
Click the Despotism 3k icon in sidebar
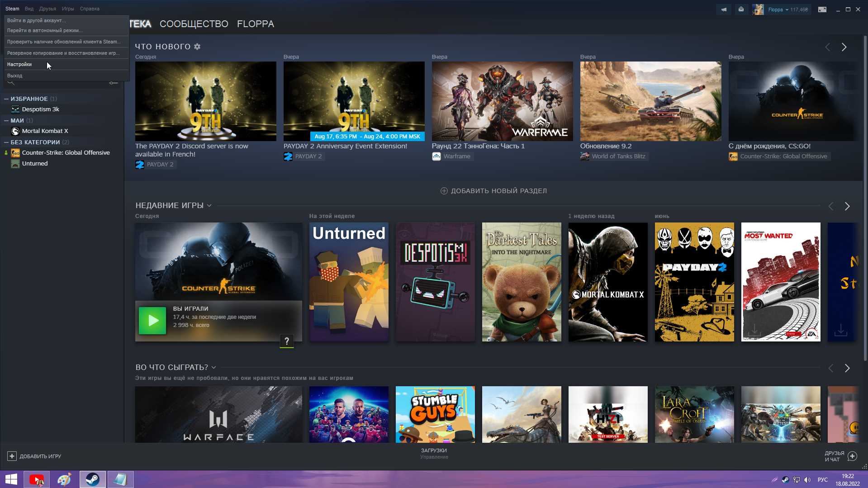(x=15, y=109)
